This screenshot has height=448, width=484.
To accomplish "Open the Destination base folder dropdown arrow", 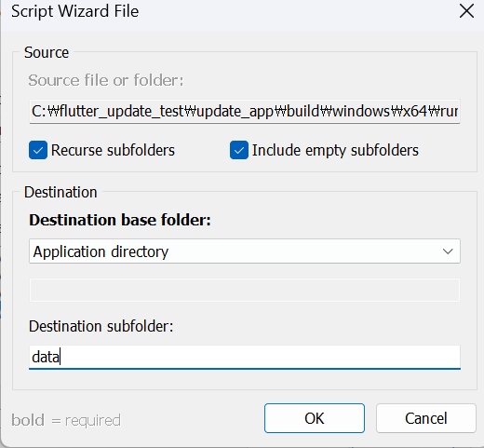I will (448, 251).
